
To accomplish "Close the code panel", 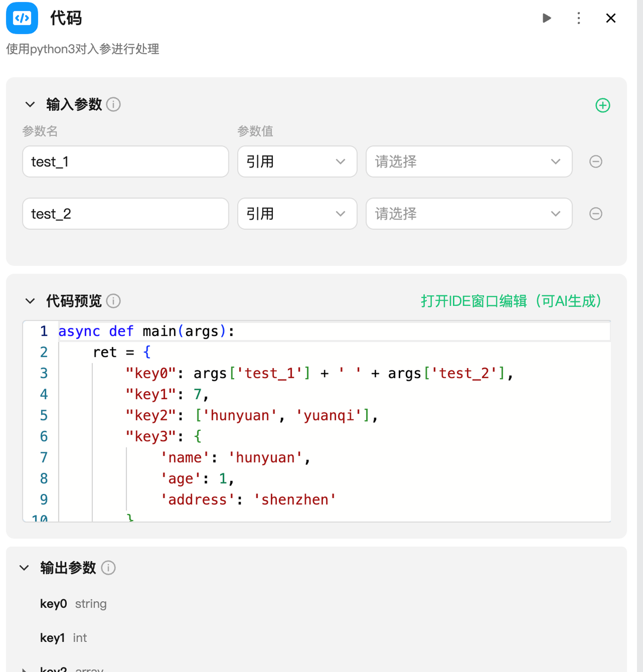I will click(x=610, y=18).
